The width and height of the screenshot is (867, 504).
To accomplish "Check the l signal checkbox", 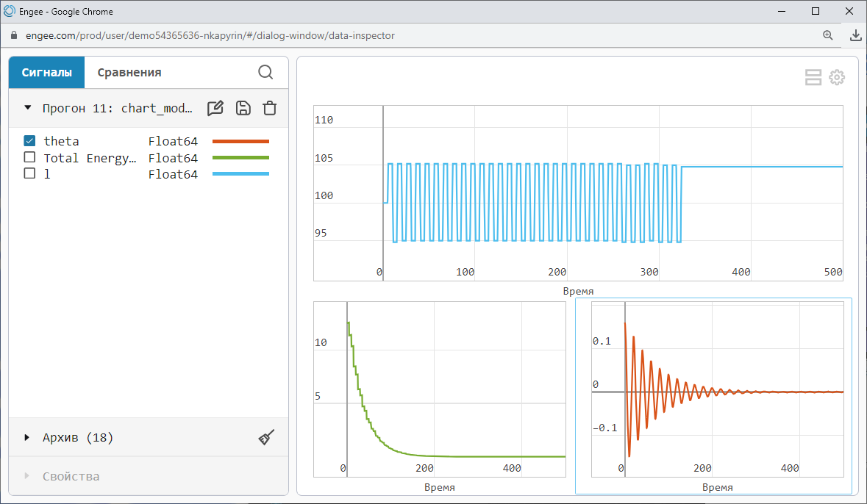I will pos(30,174).
